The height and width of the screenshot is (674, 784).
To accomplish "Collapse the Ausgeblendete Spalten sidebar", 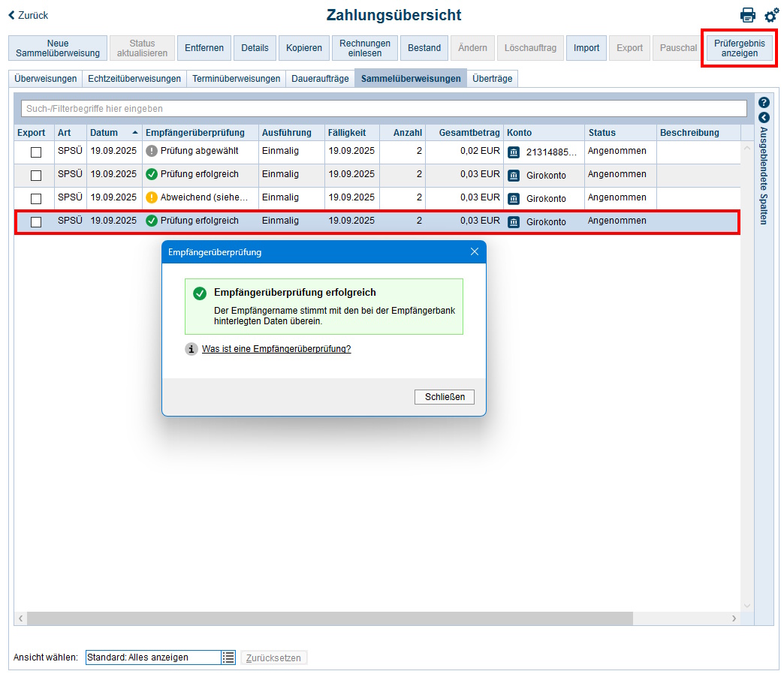I will coord(764,117).
